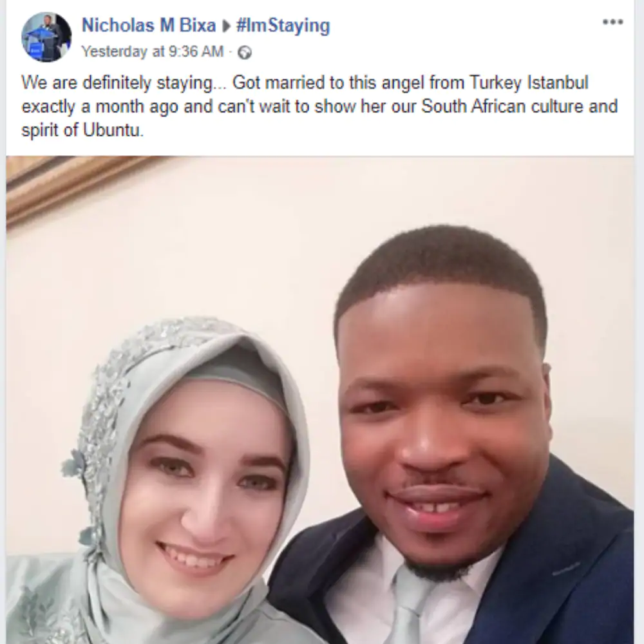This screenshot has width=644, height=644.
Task: Click the public audience globe icon
Action: pos(245,53)
